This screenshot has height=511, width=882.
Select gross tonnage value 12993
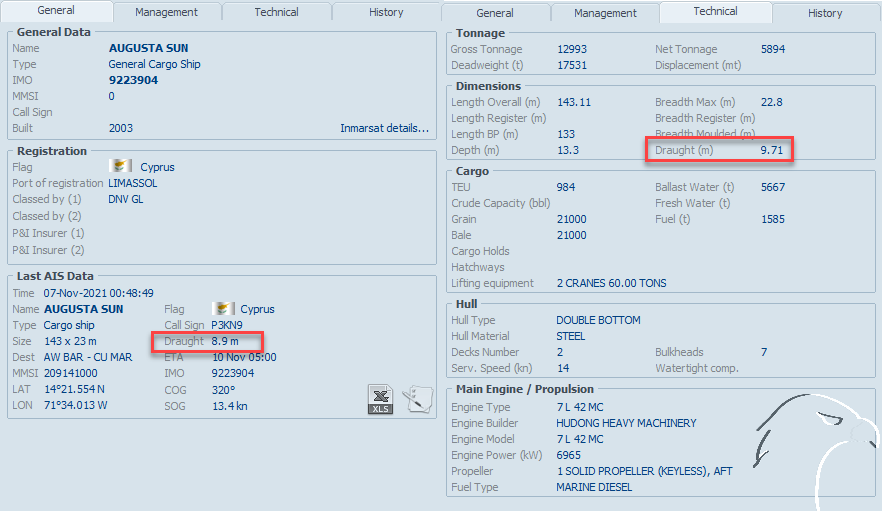(x=572, y=49)
